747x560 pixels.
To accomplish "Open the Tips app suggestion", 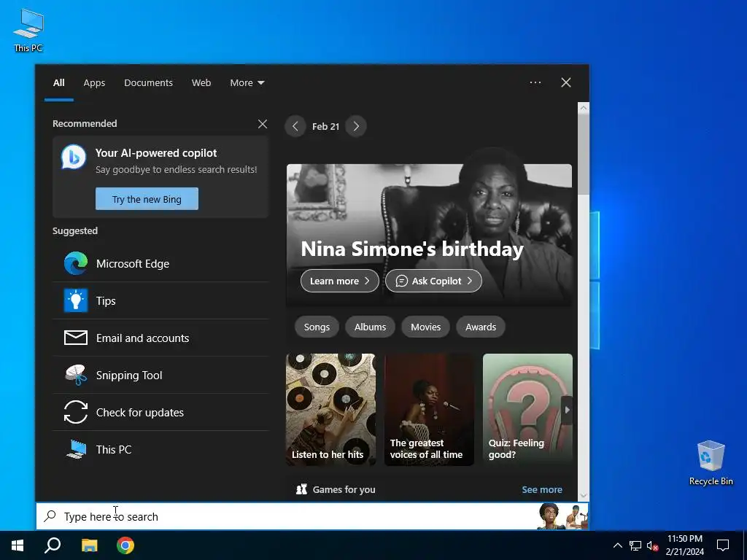I will point(161,300).
